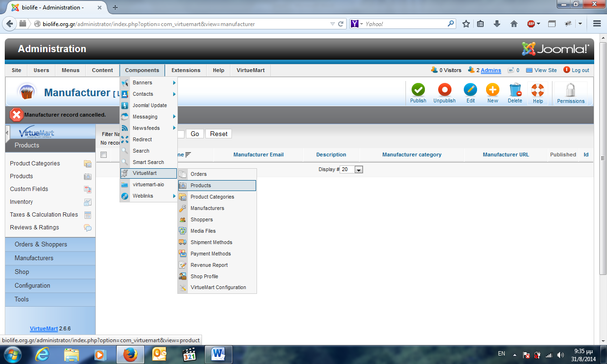Click the red Unpublish toolbar icon
The width and height of the screenshot is (607, 364).
(x=444, y=90)
